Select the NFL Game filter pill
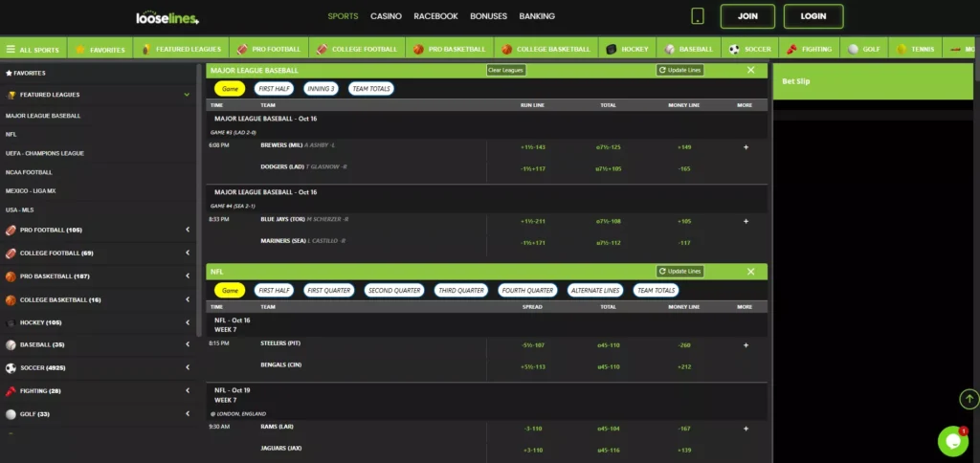Viewport: 980px width, 463px height. coord(230,290)
